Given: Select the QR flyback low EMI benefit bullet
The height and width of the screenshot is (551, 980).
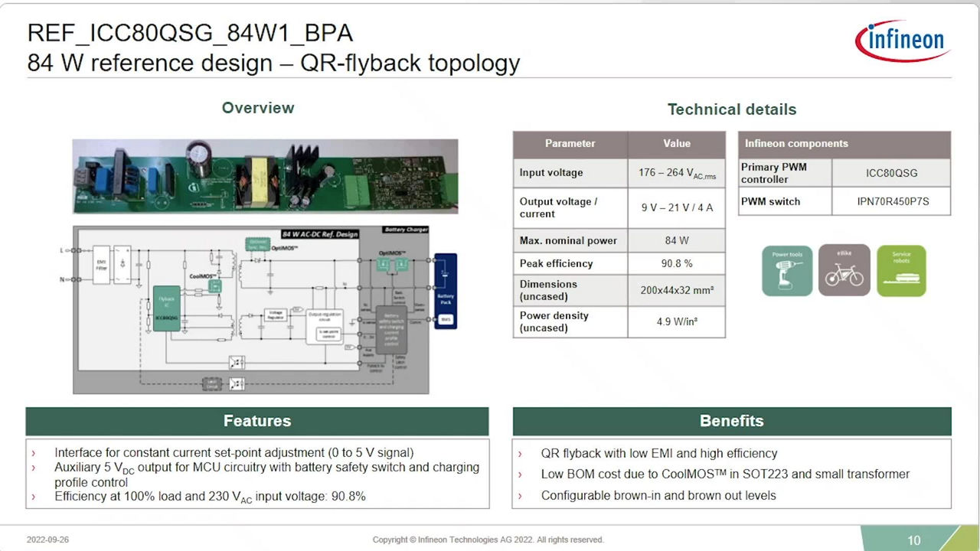Looking at the screenshot, I should point(659,453).
